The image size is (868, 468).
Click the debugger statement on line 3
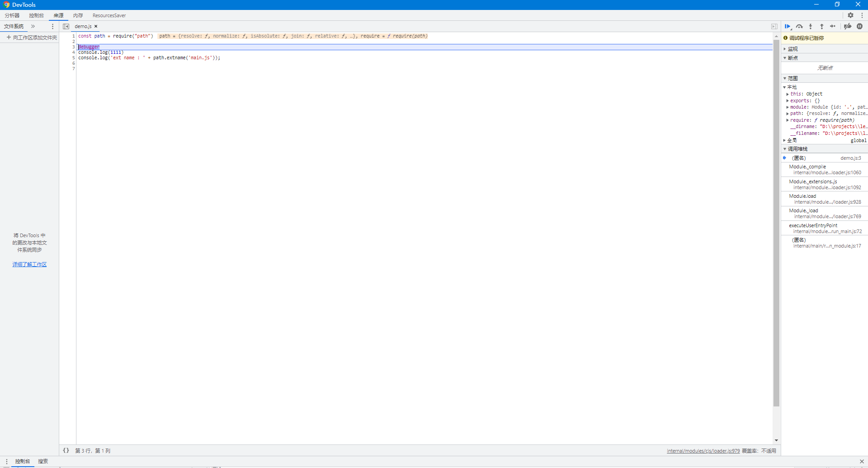pos(89,47)
